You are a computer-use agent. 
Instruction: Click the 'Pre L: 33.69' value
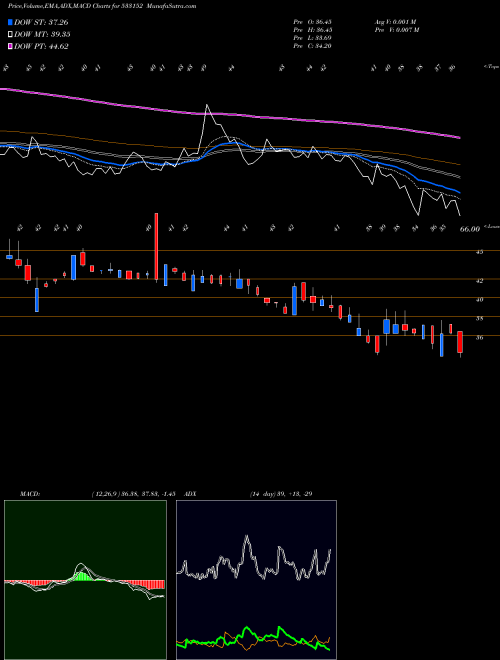tap(312, 38)
